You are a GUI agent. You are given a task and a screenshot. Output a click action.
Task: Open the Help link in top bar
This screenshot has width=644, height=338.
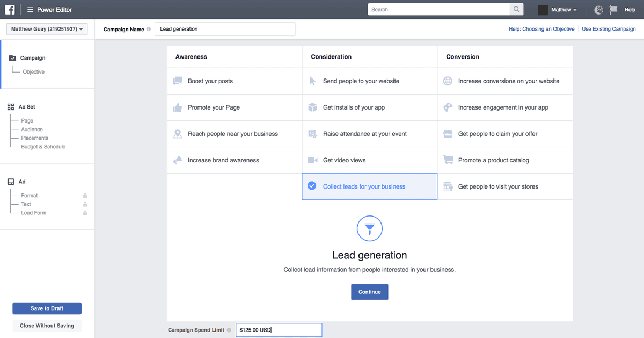click(x=630, y=10)
